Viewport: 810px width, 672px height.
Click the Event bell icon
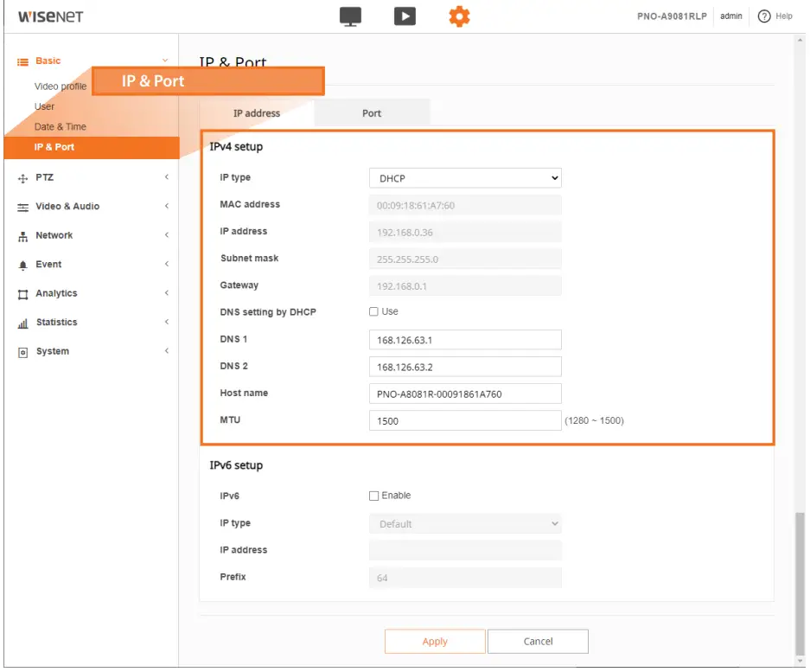pos(23,266)
